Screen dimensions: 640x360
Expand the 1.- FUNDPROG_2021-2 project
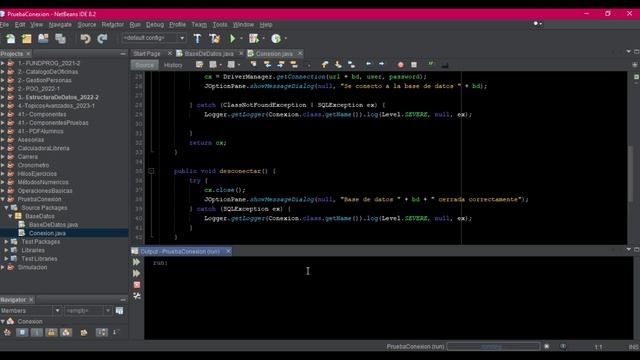click(3, 63)
